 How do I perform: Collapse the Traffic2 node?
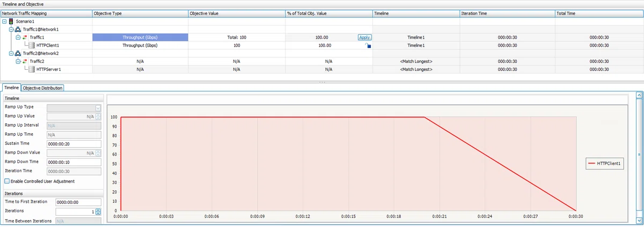[18, 61]
